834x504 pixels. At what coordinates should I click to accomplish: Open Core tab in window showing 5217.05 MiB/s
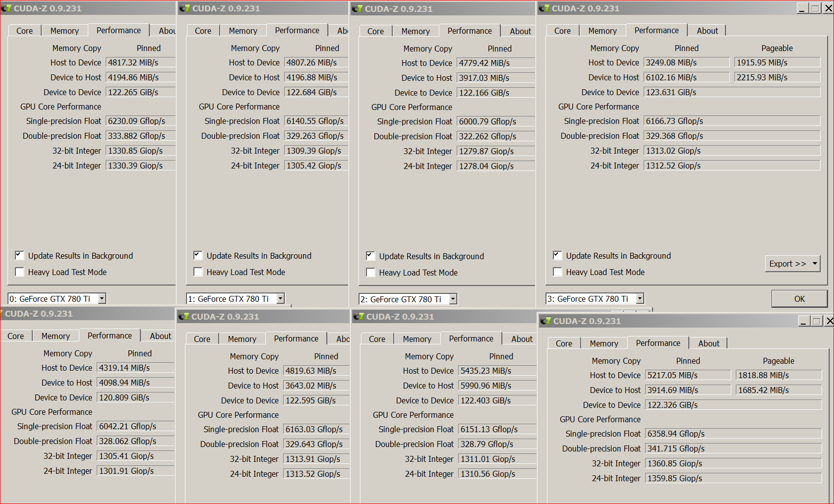564,343
